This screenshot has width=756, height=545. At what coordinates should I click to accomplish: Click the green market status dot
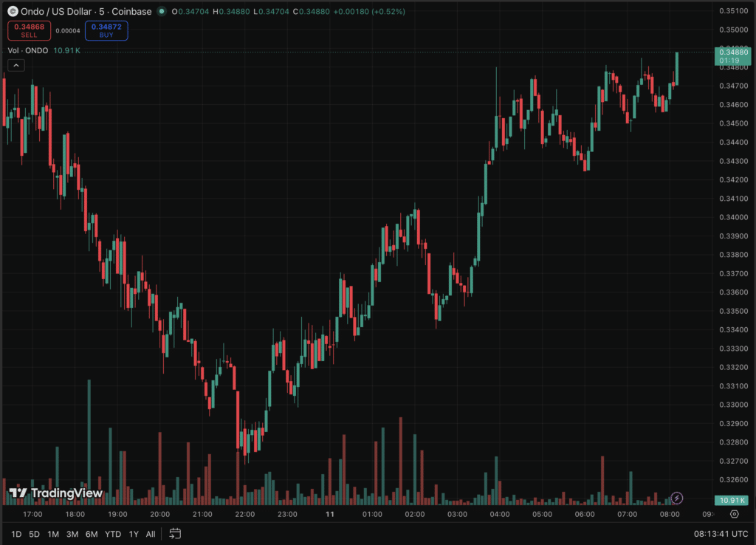[x=162, y=11]
